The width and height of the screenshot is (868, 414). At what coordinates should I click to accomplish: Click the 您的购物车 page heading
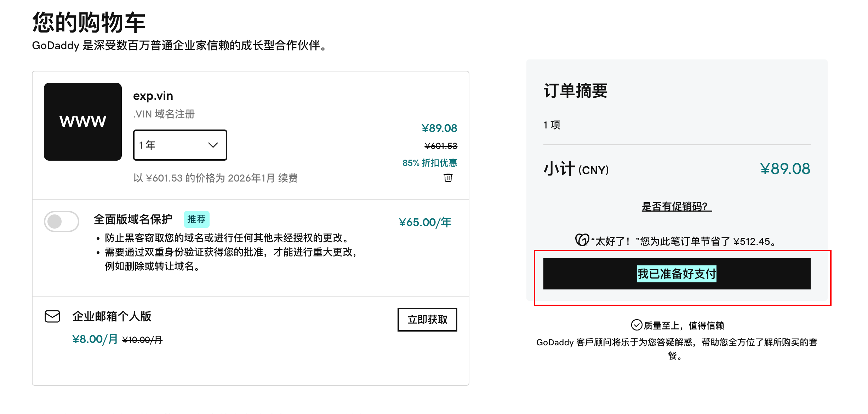coord(89,22)
